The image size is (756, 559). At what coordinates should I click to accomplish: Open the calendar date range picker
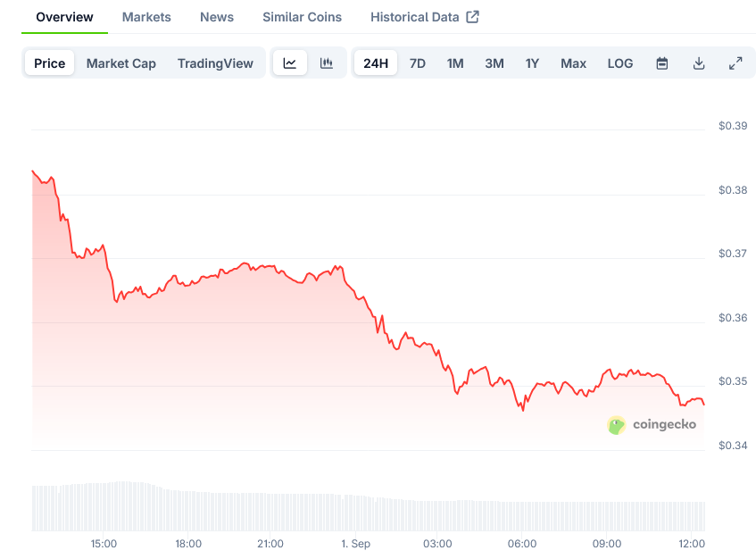pos(662,63)
